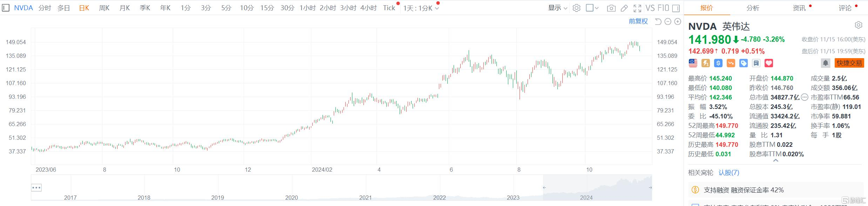This screenshot has height=206, width=868.
Task: Click the 前复权 adjustment link
Action: point(638,21)
